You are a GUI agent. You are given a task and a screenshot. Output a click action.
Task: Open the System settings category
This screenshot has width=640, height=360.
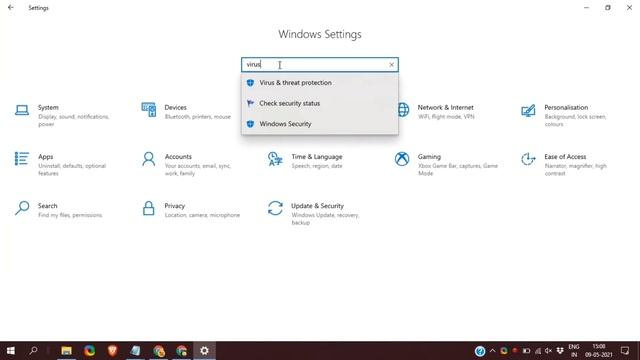pyautogui.click(x=65, y=115)
